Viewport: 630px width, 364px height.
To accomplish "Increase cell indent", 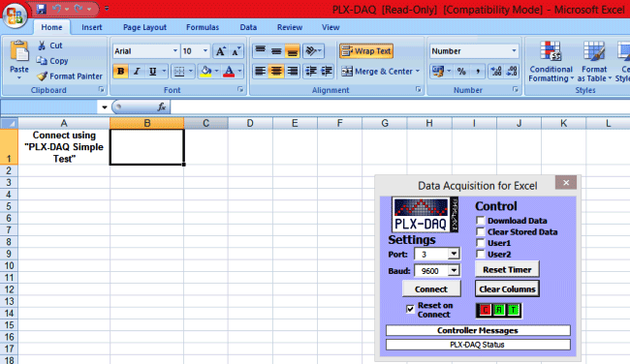I will (x=327, y=72).
